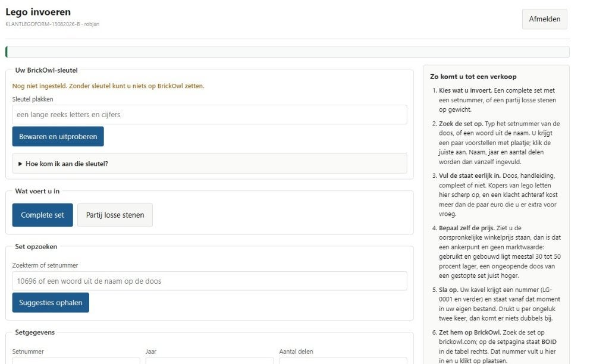Click the Aantal delen input field

(x=343, y=360)
